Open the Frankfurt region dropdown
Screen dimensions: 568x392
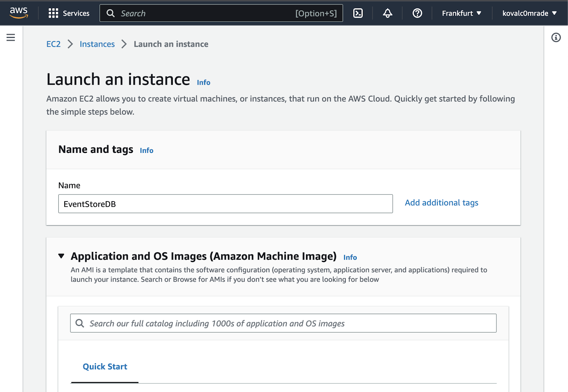[461, 13]
